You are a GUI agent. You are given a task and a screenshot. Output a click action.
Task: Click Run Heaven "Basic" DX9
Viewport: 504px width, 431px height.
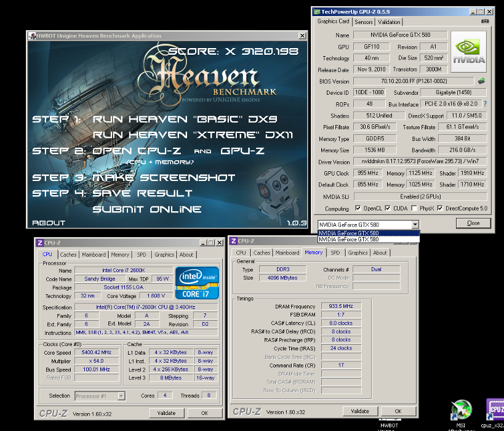click(185, 119)
